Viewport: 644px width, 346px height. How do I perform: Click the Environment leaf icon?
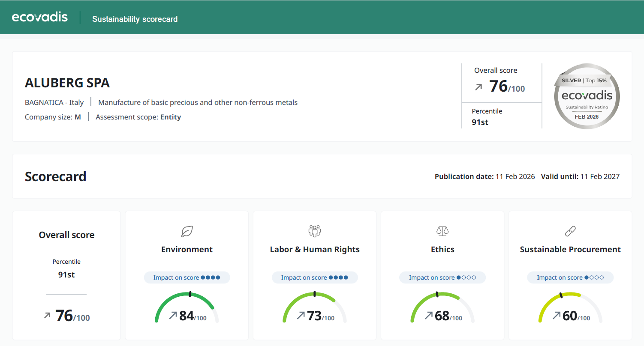point(187,231)
